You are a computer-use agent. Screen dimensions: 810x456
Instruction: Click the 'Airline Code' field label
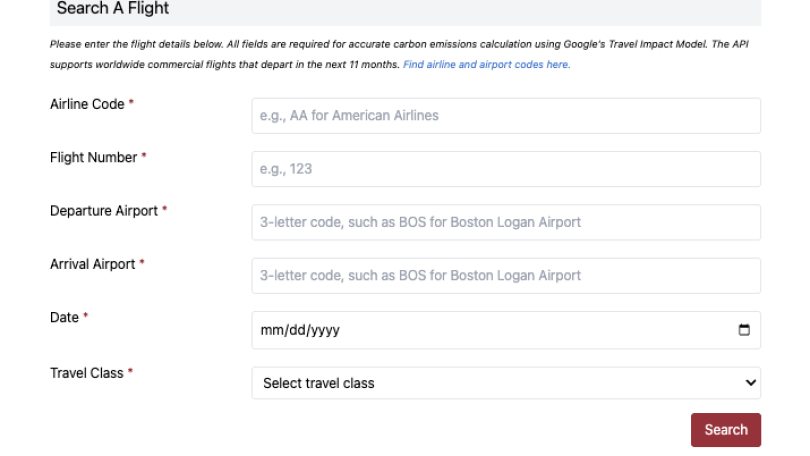(87, 104)
